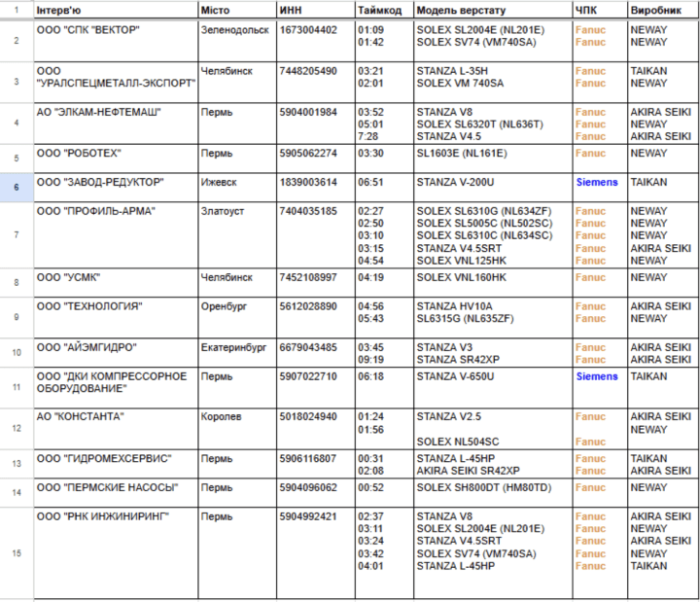Select the "Виробник" header cell
Screen dimensions: 700x602
pos(663,10)
